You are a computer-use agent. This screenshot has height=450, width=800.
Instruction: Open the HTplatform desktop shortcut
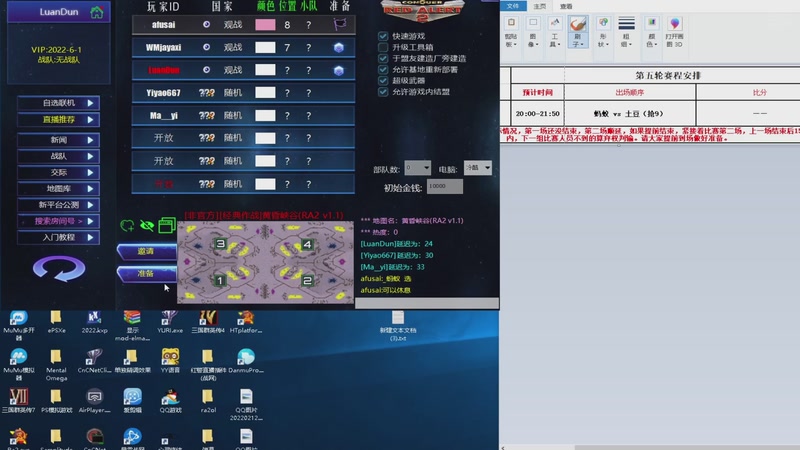(x=246, y=322)
